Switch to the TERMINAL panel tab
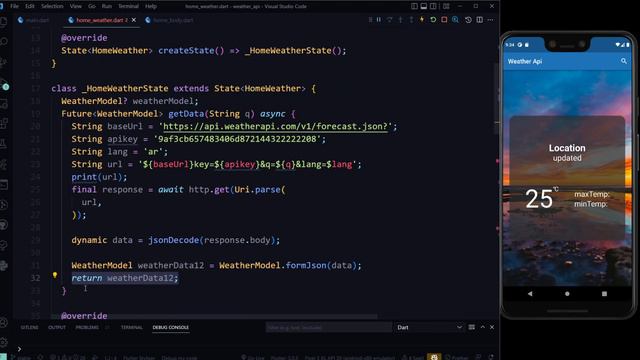The image size is (640, 360). coord(131,327)
